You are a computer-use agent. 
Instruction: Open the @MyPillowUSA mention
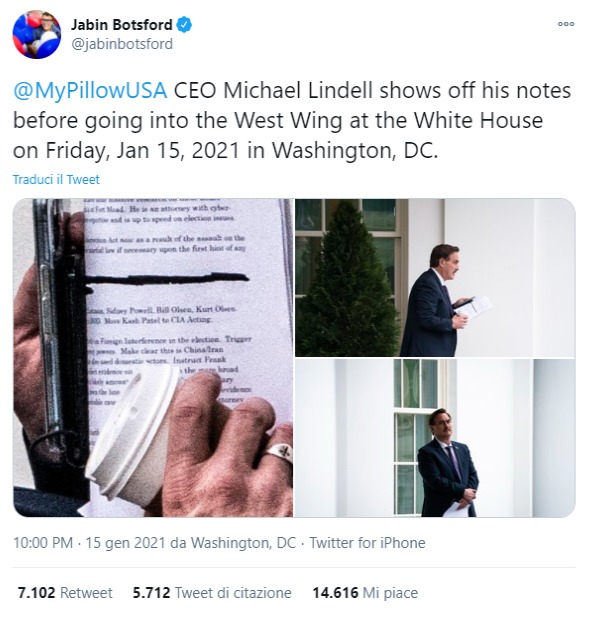tap(90, 91)
